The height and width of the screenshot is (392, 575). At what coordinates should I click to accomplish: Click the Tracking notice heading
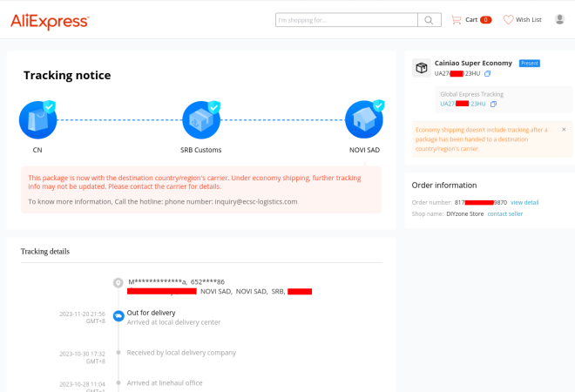tap(67, 75)
